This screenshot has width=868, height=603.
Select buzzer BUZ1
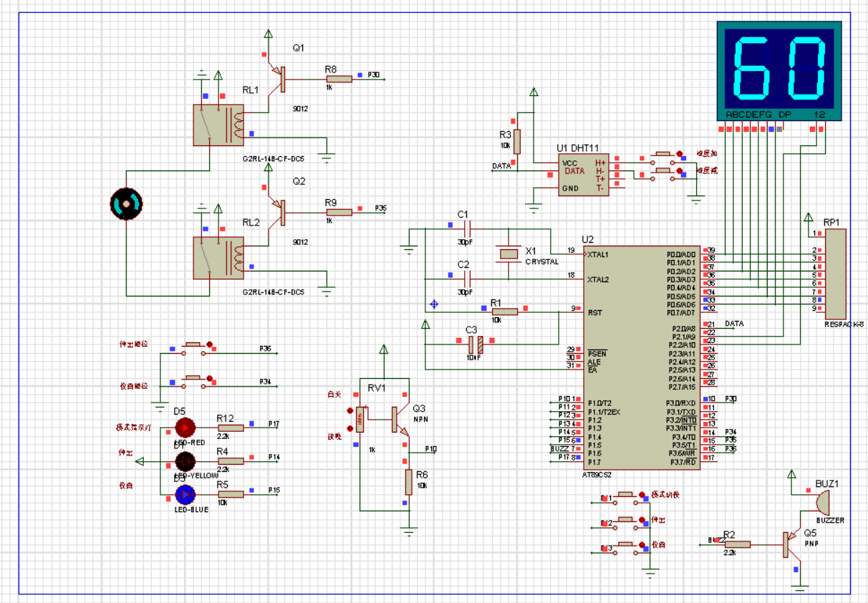(824, 501)
